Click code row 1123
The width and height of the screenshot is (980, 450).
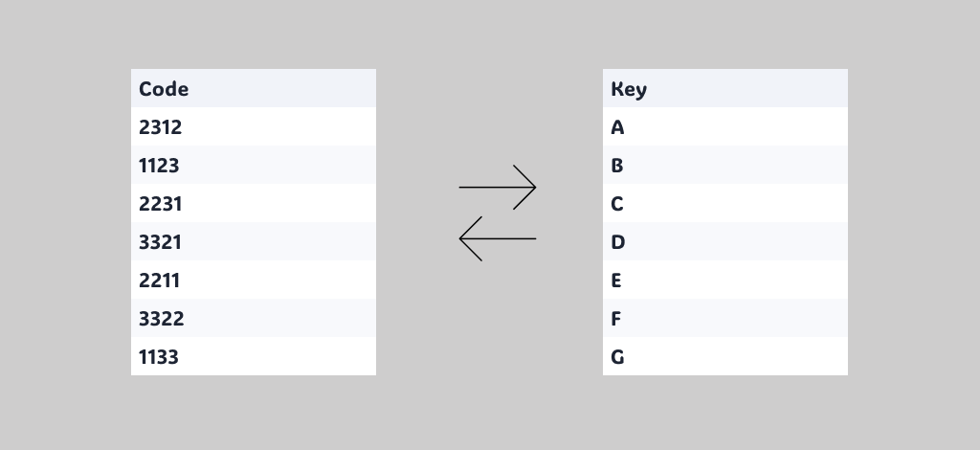tap(253, 165)
